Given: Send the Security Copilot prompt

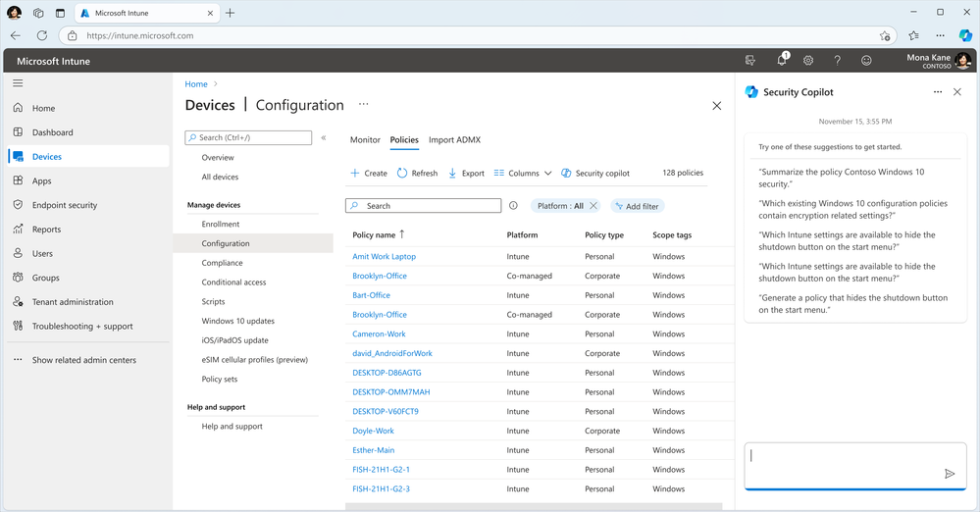Looking at the screenshot, I should click(x=950, y=474).
